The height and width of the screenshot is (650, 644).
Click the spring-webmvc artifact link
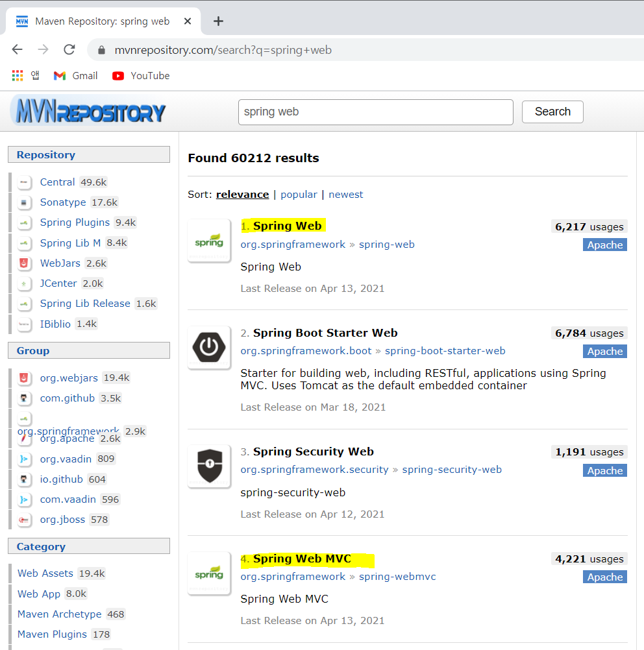click(397, 577)
